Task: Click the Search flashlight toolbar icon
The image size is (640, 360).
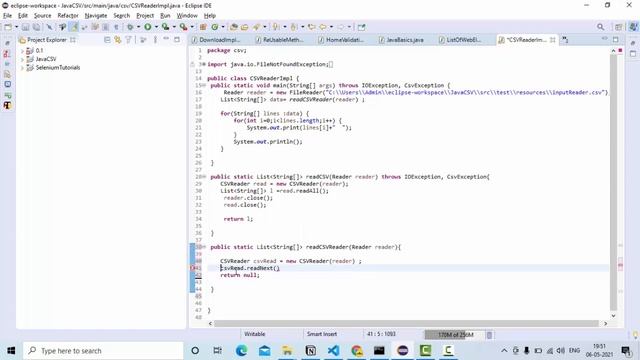Action: pyautogui.click(x=256, y=27)
